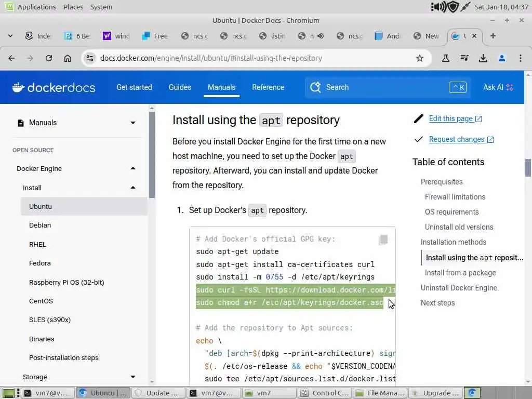Screen dimensions: 532x399
Task: Mute the audio-playing tab speaker icon
Action: click(x=321, y=36)
